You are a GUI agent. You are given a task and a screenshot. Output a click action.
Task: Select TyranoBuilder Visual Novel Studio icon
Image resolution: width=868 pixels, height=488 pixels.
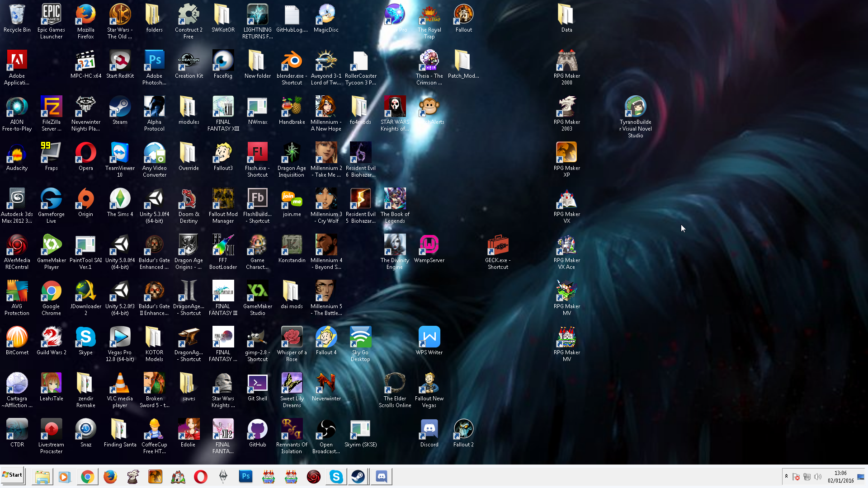pyautogui.click(x=635, y=117)
